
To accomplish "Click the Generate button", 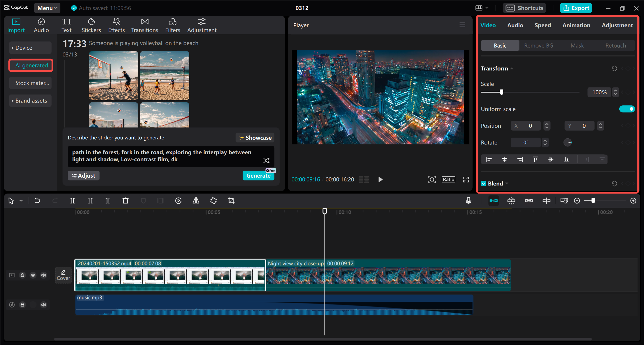I will coord(258,175).
